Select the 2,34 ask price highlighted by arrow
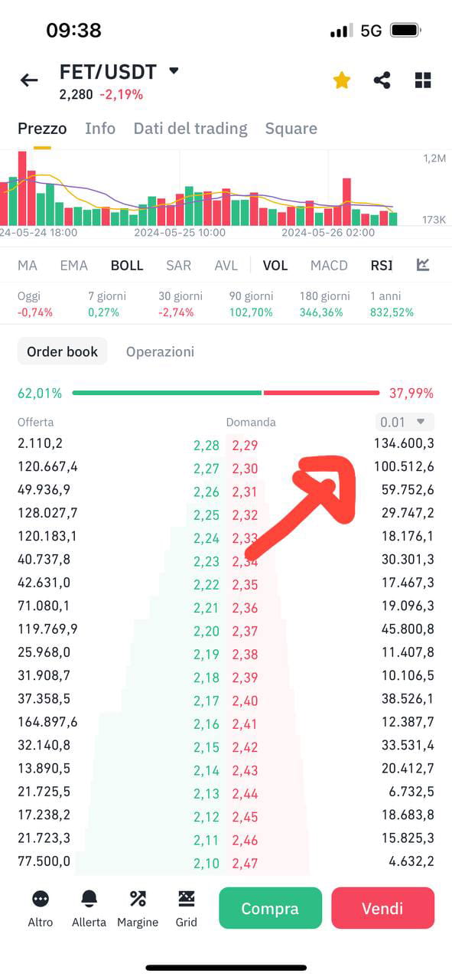 pyautogui.click(x=245, y=560)
